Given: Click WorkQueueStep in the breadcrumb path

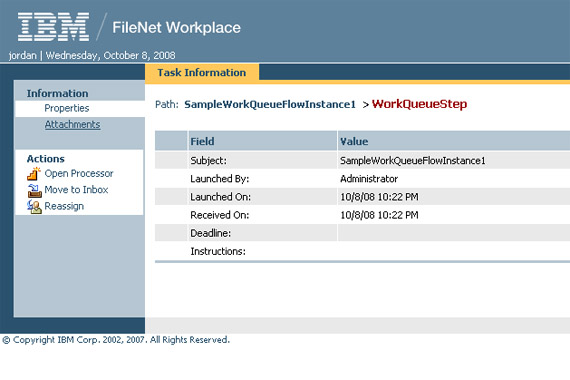Looking at the screenshot, I should tap(419, 104).
